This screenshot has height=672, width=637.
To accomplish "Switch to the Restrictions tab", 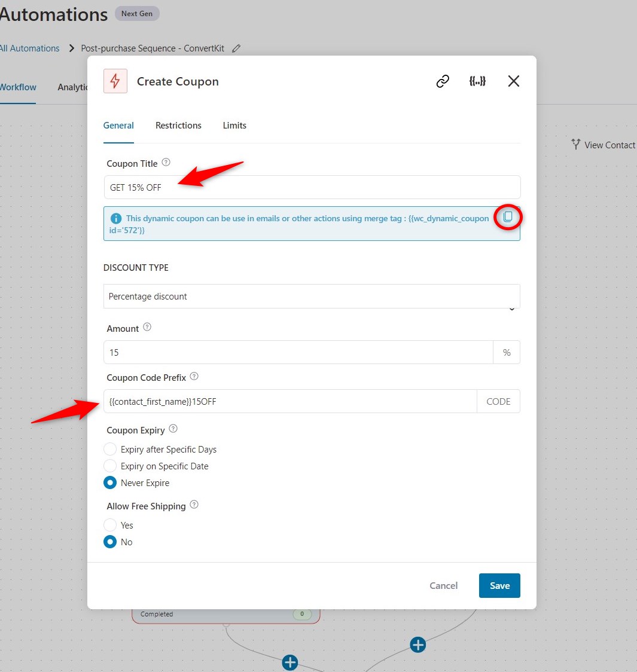I will pos(178,126).
